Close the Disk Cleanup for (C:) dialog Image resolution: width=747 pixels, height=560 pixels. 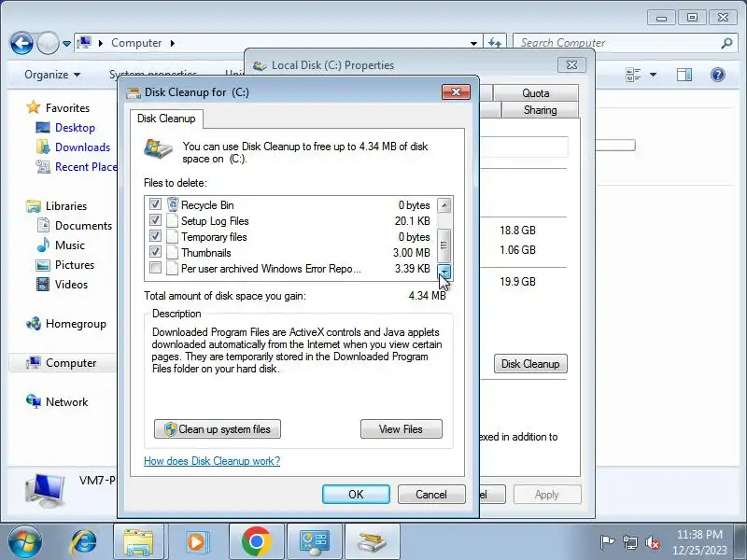click(x=456, y=91)
